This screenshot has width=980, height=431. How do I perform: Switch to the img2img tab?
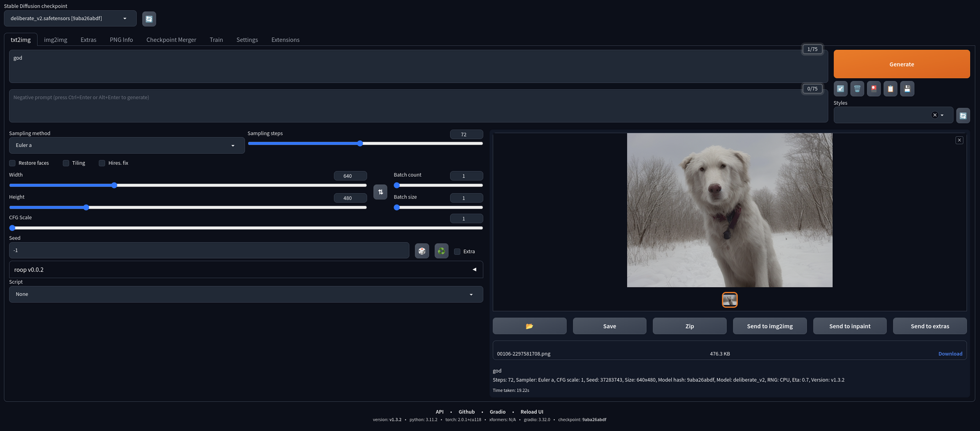(56, 40)
